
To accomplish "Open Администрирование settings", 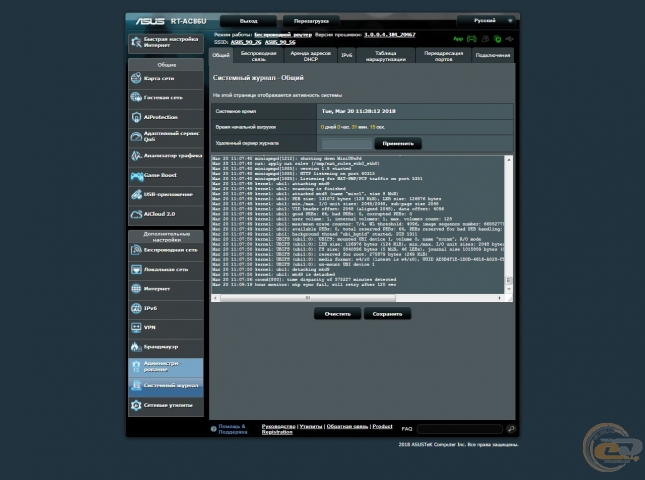I will tap(166, 366).
